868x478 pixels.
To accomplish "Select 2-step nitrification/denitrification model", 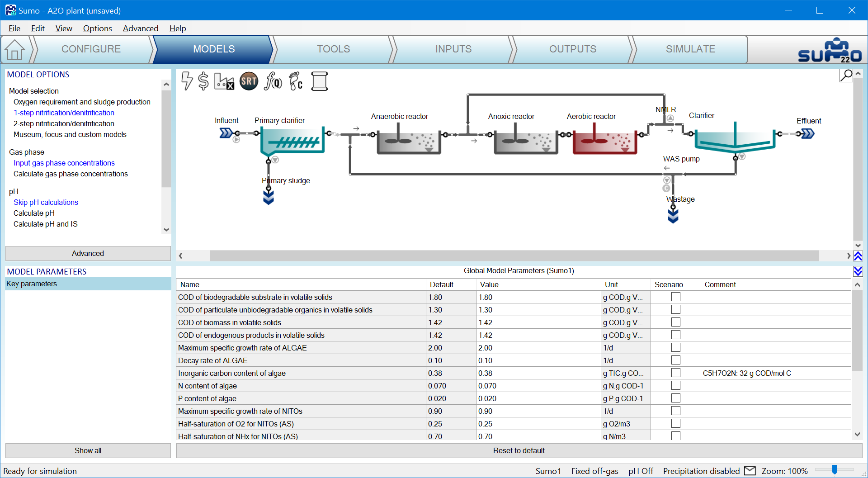I will coord(64,123).
